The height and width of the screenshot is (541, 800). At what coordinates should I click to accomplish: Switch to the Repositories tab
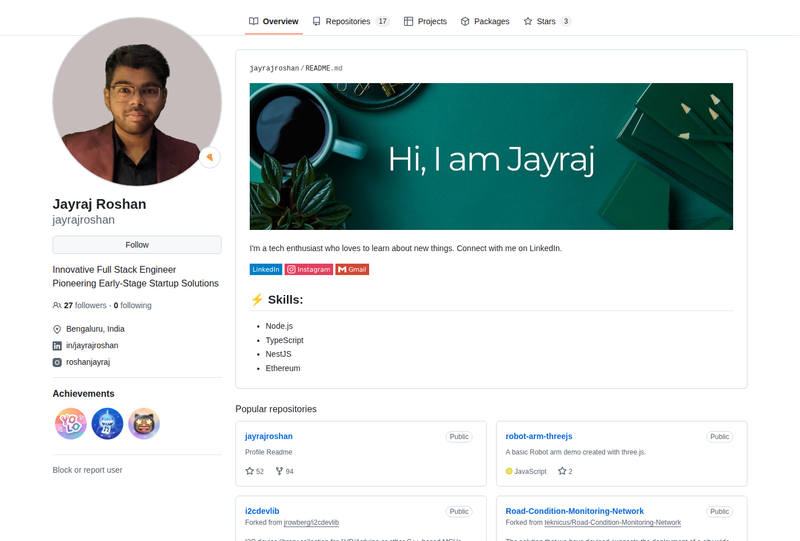coord(351,21)
